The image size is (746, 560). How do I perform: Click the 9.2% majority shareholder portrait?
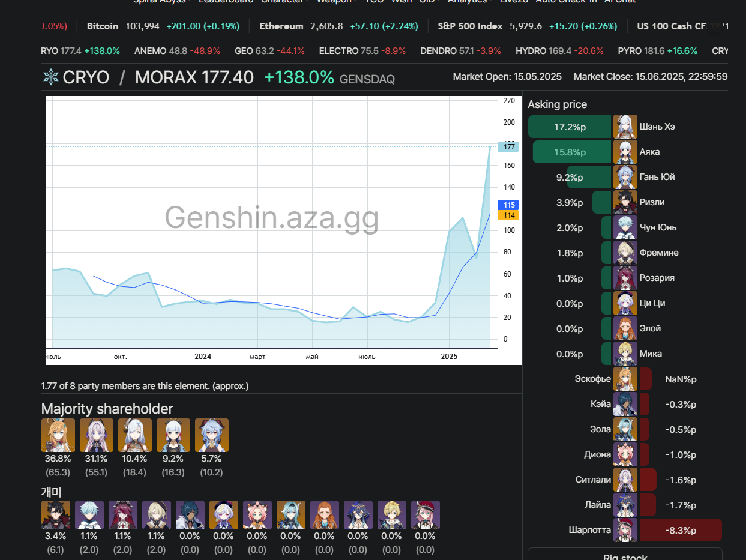tap(173, 435)
